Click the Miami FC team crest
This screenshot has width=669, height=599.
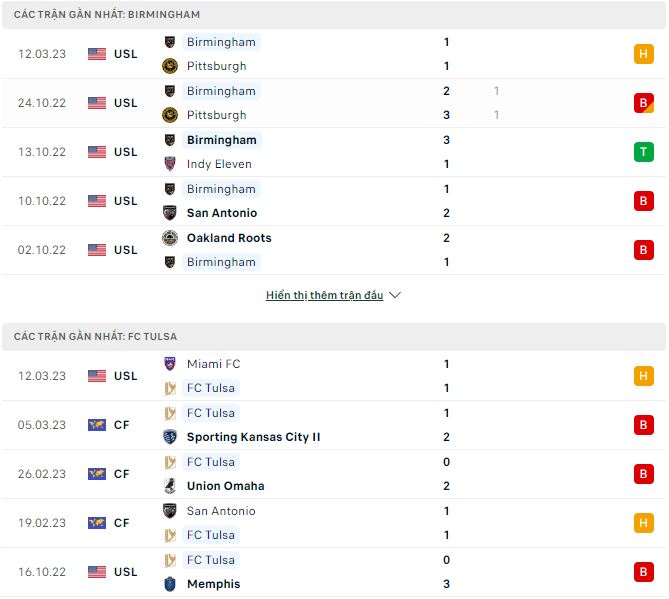[x=170, y=364]
